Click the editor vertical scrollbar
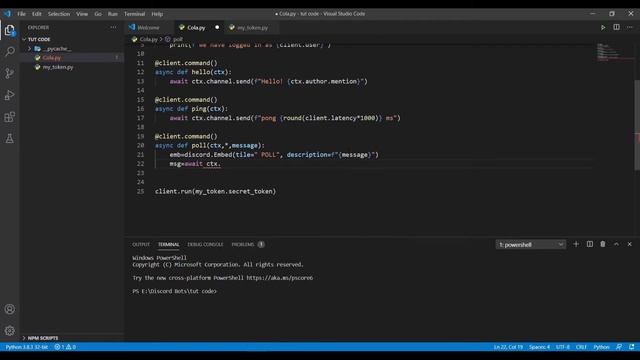Image resolution: width=640 pixels, height=360 pixels. pyautogui.click(x=637, y=124)
